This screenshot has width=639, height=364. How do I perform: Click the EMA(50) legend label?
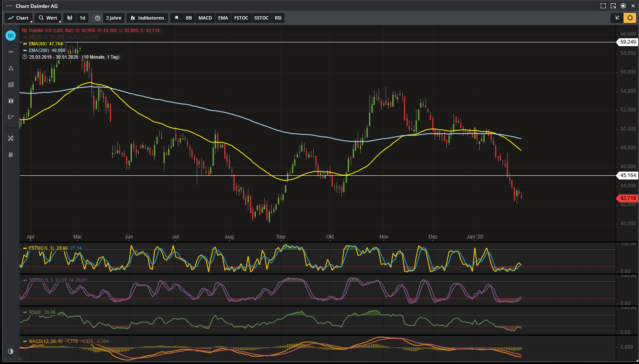click(x=38, y=44)
